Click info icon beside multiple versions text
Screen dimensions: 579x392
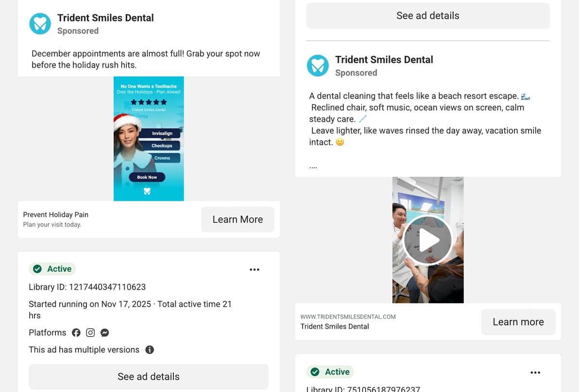coord(150,350)
